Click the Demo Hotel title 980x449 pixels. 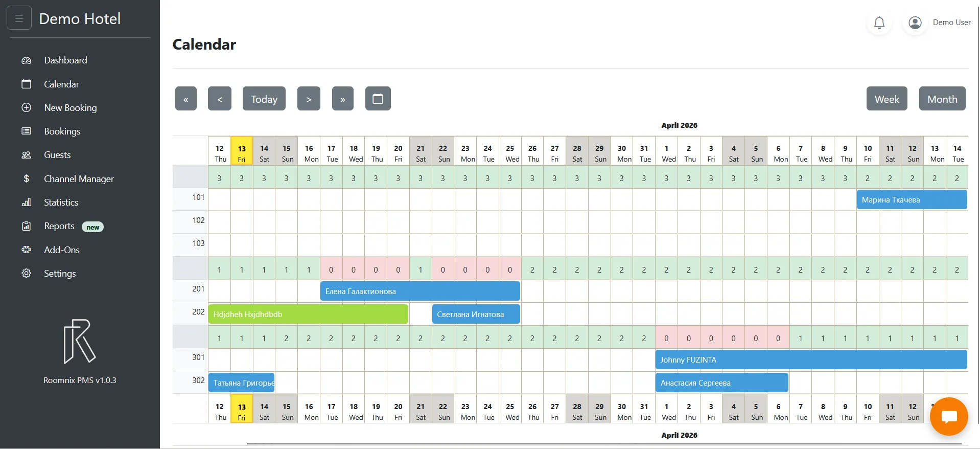point(80,19)
